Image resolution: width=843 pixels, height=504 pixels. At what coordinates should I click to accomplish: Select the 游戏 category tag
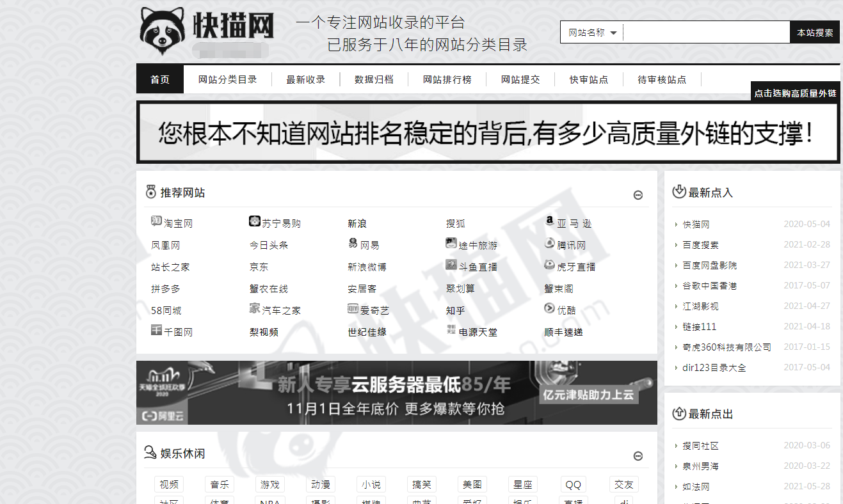[x=270, y=485]
